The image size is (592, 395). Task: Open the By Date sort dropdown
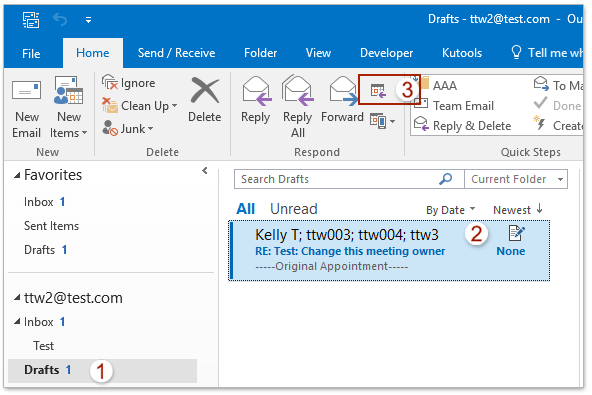point(450,210)
